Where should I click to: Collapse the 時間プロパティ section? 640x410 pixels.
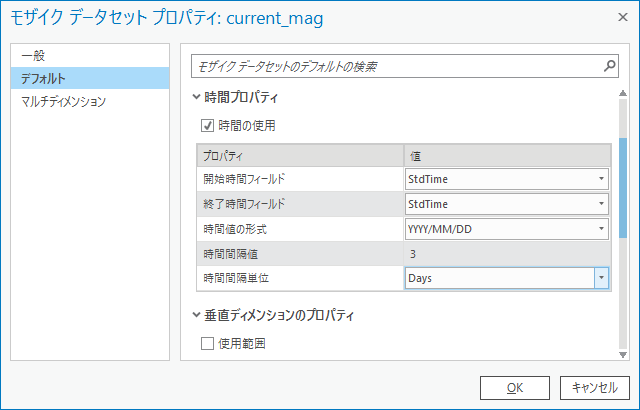tap(197, 98)
